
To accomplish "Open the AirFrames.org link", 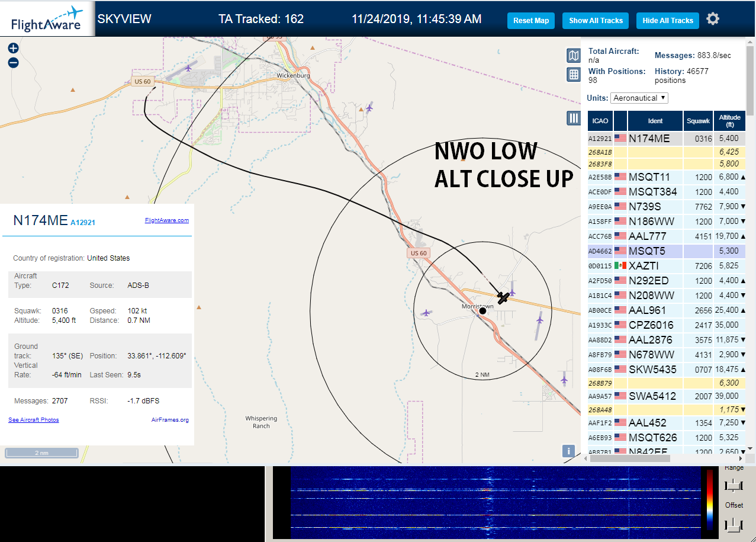I will (170, 420).
